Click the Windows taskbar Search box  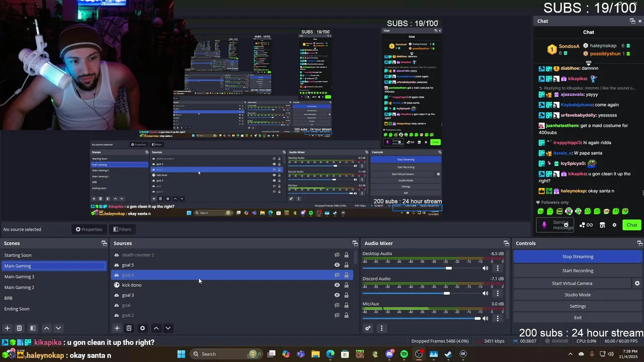click(226, 354)
